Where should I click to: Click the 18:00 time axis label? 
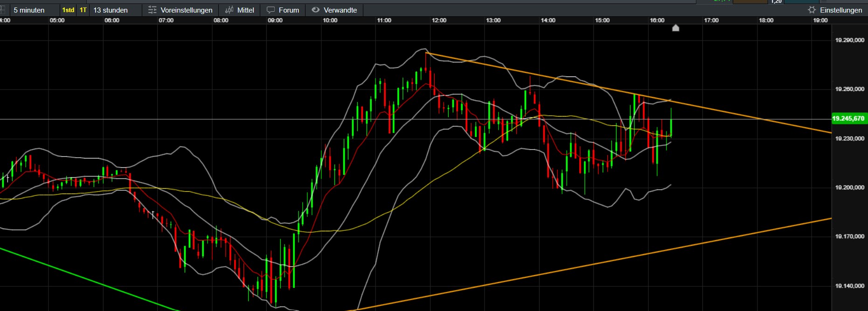tap(766, 21)
